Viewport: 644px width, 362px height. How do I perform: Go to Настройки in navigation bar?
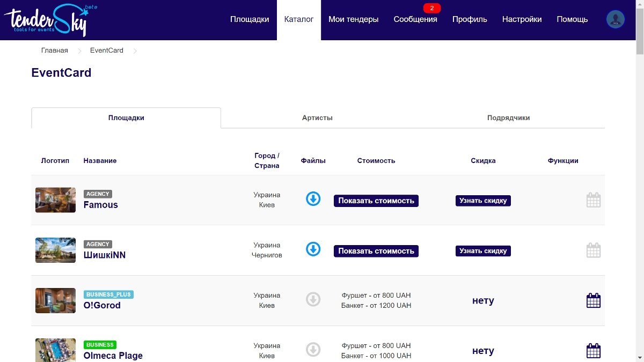coord(522,19)
